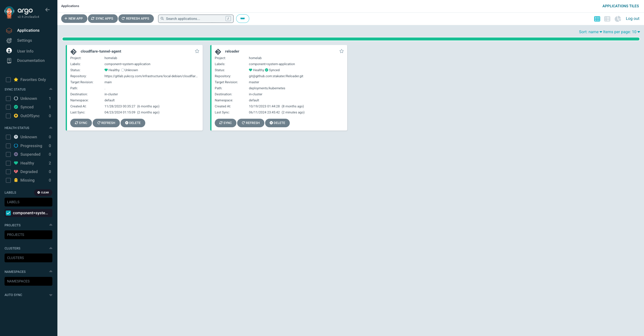The height and width of the screenshot is (336, 644).
Task: Switch to list view
Action: point(607,19)
